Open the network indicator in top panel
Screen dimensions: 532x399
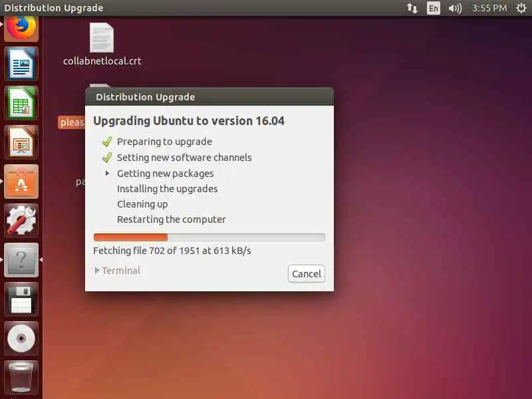click(412, 8)
